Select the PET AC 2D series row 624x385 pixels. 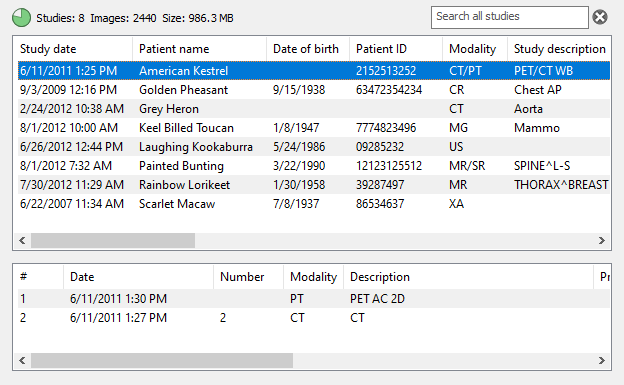[x=314, y=299]
